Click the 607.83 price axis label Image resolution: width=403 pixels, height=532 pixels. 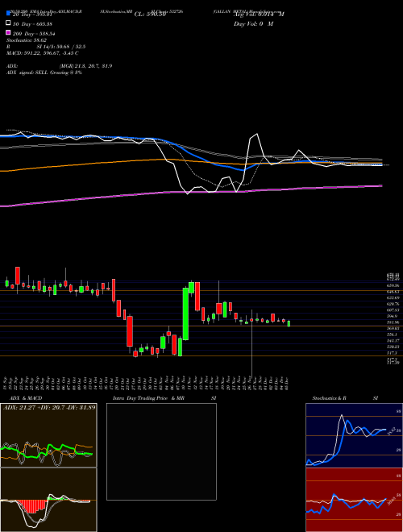pos(393,310)
